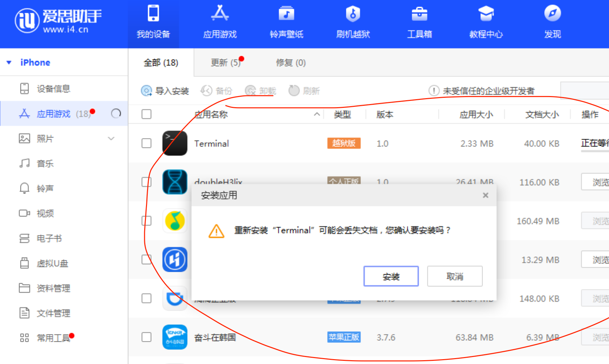
Task: Sort by the 文档大小 column
Action: (x=542, y=114)
